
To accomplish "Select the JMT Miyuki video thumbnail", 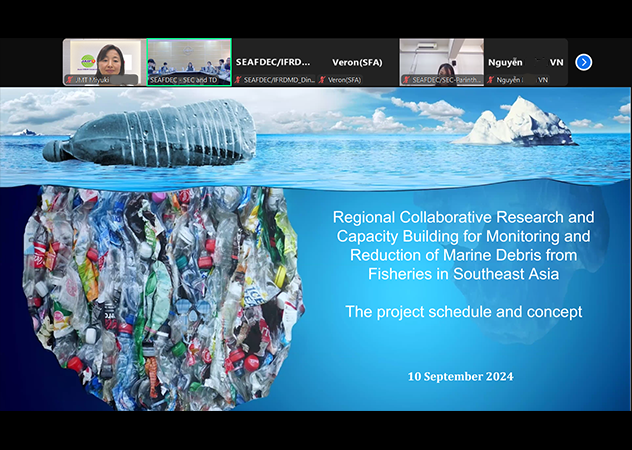I will (104, 62).
